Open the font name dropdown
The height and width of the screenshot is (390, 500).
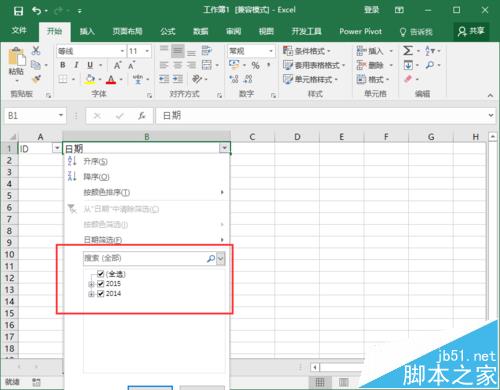[122, 51]
